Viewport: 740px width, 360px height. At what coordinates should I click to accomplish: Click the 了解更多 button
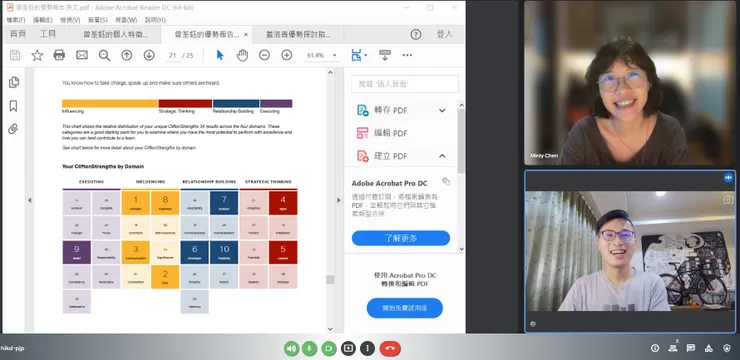pyautogui.click(x=401, y=238)
